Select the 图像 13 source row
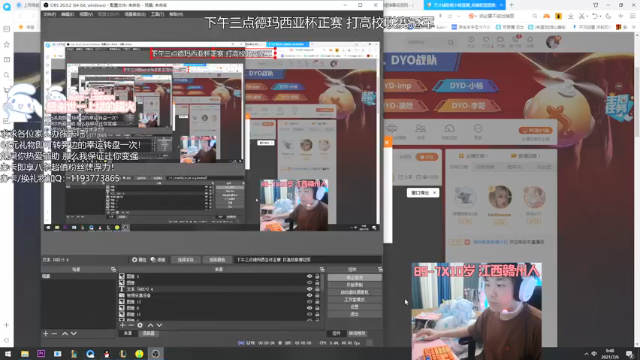Viewport: 640px width, 360px height. (220, 302)
